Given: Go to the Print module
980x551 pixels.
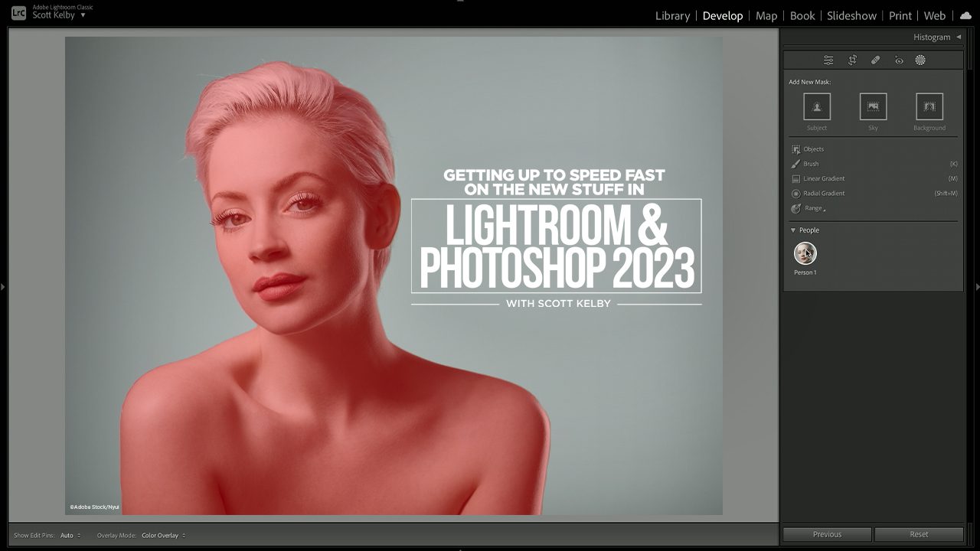Looking at the screenshot, I should coord(900,15).
